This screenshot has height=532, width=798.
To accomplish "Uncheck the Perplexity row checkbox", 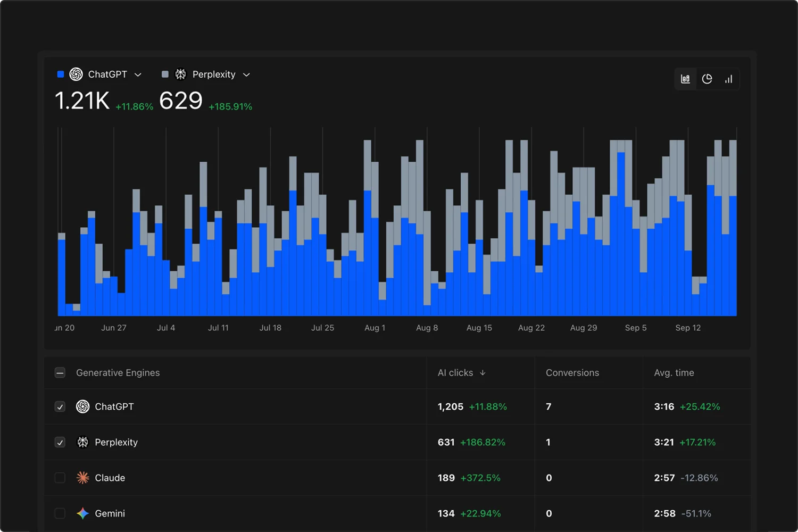I will (60, 442).
